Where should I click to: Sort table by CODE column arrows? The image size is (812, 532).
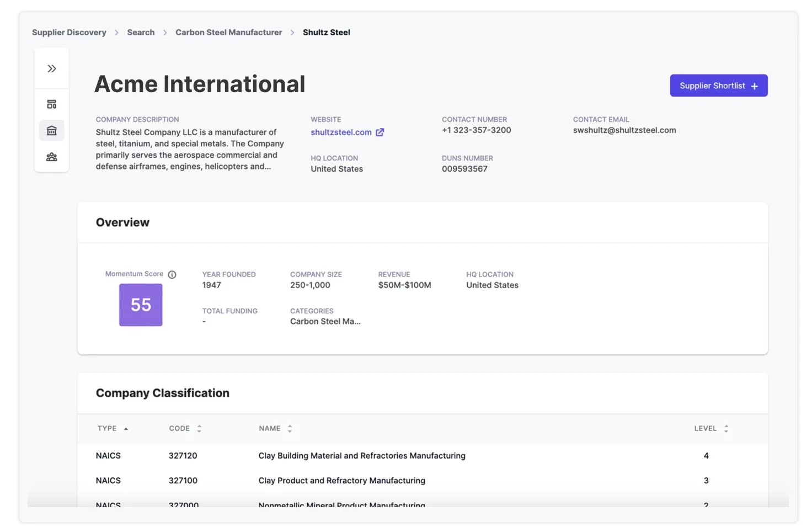[199, 429]
